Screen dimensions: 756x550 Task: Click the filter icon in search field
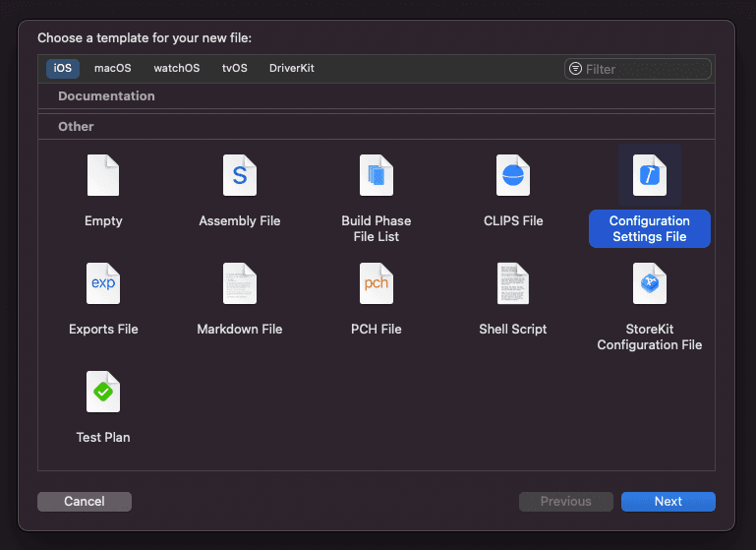click(x=575, y=69)
